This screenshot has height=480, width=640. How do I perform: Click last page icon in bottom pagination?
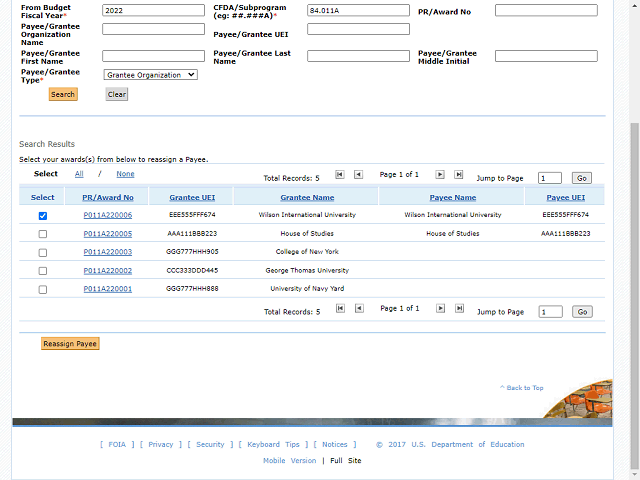pos(459,309)
